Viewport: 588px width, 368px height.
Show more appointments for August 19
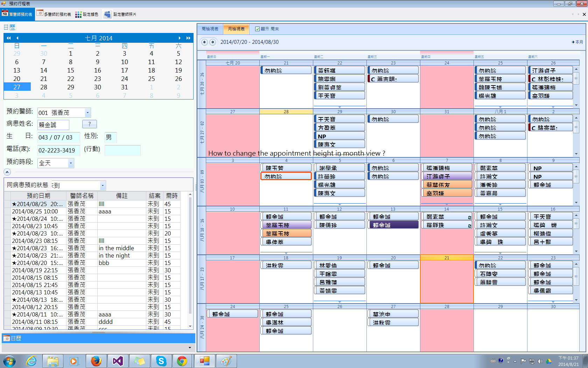pyautogui.click(x=339, y=302)
